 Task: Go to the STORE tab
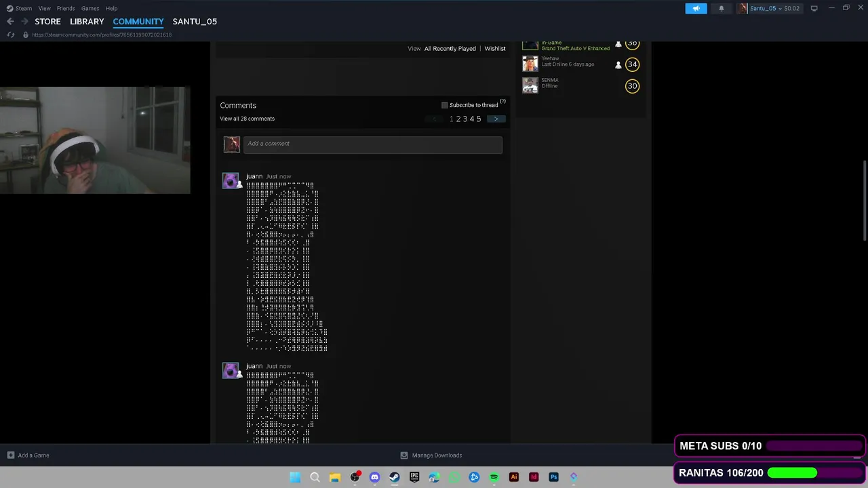coord(47,22)
